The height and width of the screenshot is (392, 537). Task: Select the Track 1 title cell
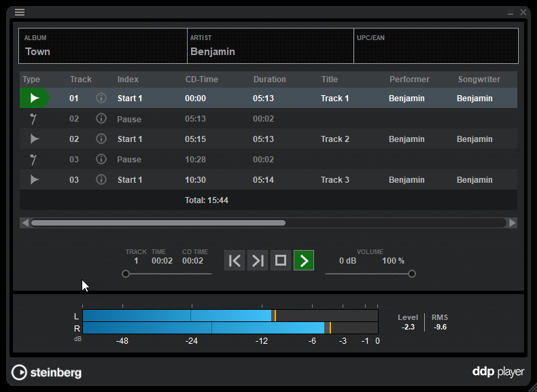tap(335, 99)
